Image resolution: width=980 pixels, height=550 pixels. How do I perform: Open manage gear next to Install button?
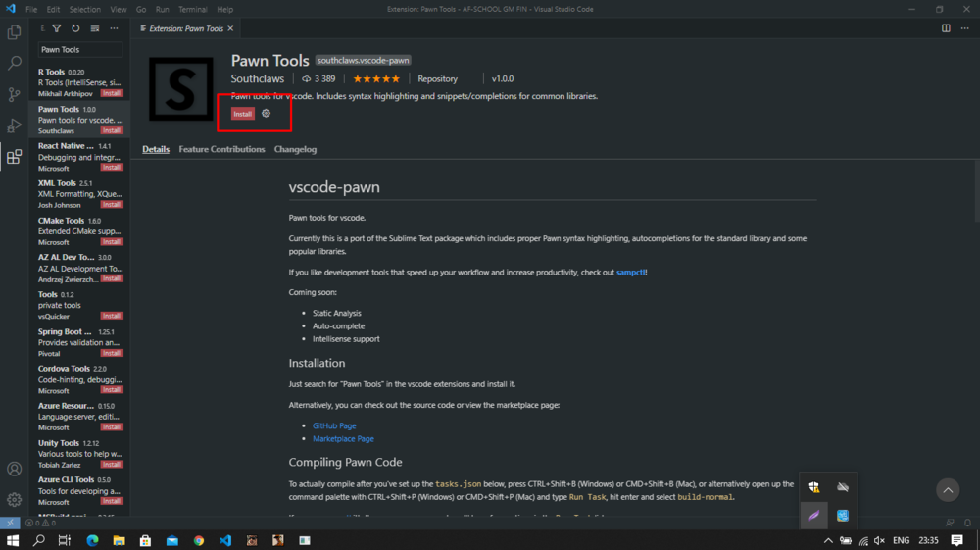coord(267,113)
